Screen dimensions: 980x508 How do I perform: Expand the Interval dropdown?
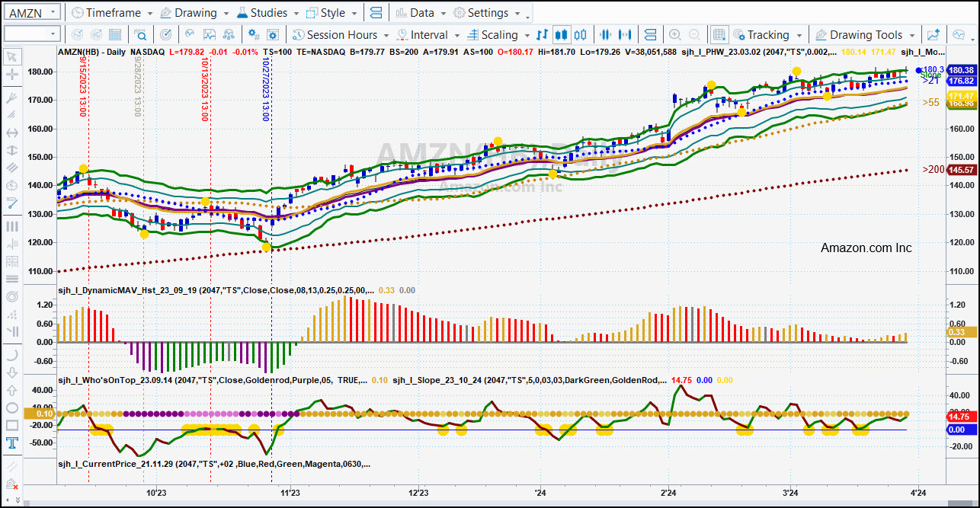click(456, 35)
